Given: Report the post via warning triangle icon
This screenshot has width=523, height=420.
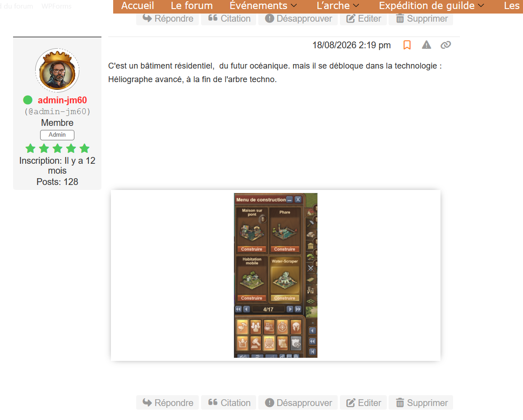Looking at the screenshot, I should point(426,45).
